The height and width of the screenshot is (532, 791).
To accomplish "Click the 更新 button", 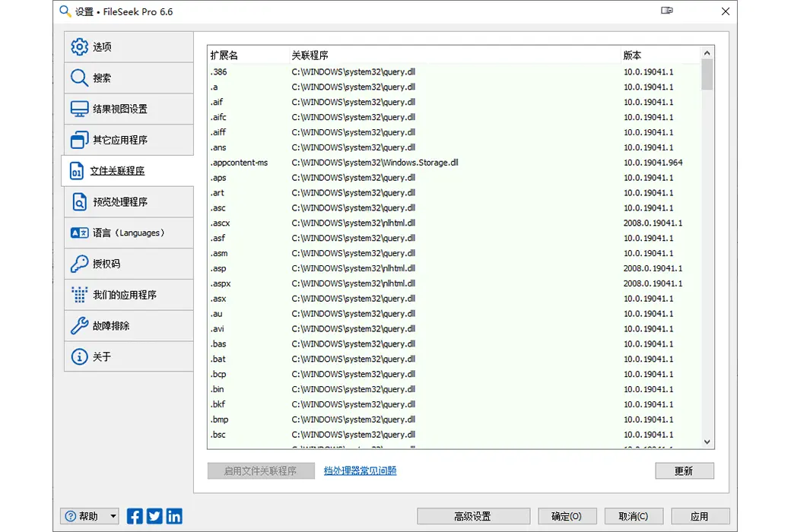I will [685, 471].
